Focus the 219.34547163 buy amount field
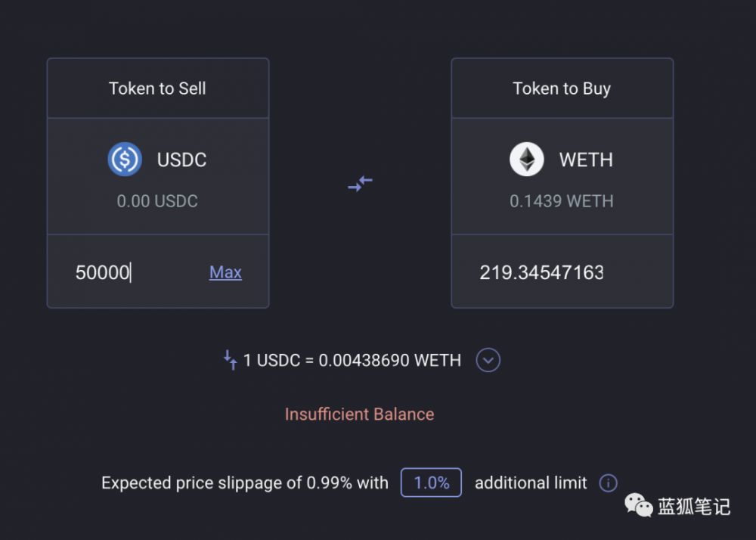 click(x=541, y=272)
